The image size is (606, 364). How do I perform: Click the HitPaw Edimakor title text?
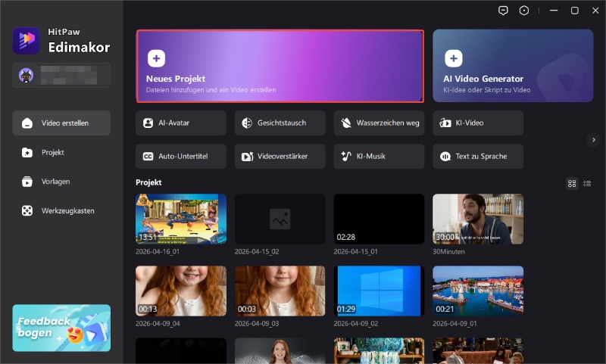point(79,41)
